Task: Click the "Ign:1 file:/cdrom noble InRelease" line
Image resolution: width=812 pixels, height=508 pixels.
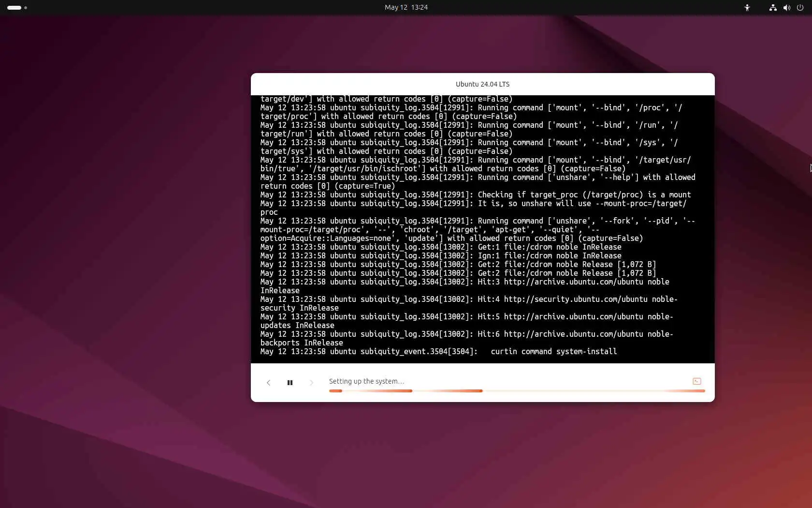Action: tap(441, 255)
